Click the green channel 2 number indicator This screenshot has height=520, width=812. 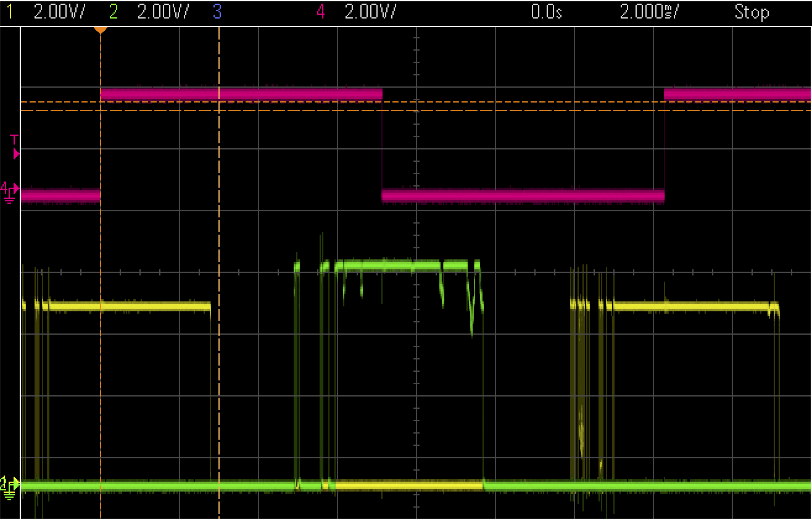[113, 12]
